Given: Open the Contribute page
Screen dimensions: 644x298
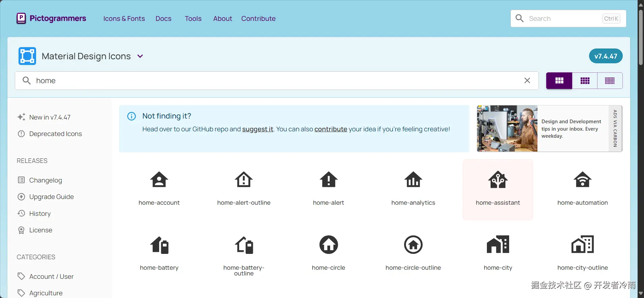Looking at the screenshot, I should [x=258, y=19].
